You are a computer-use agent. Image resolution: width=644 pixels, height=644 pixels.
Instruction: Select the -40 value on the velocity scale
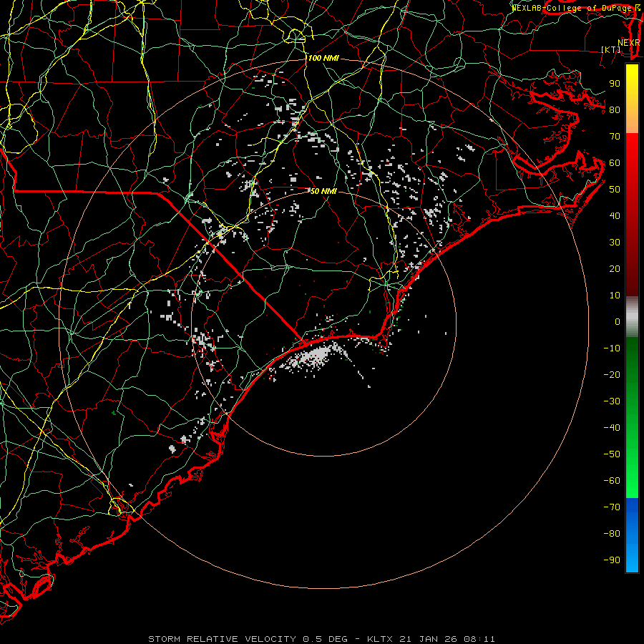tap(612, 428)
